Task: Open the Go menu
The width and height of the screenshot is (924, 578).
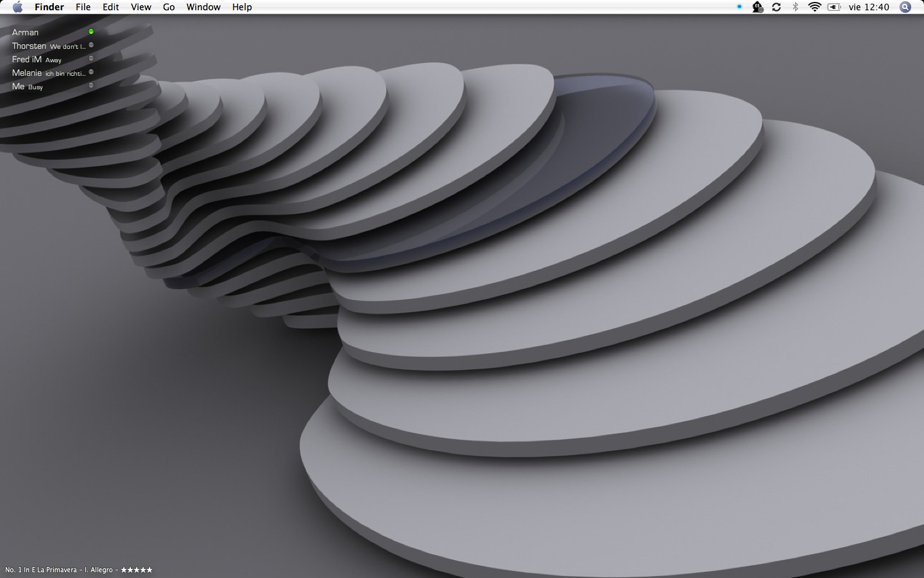Action: click(x=169, y=7)
